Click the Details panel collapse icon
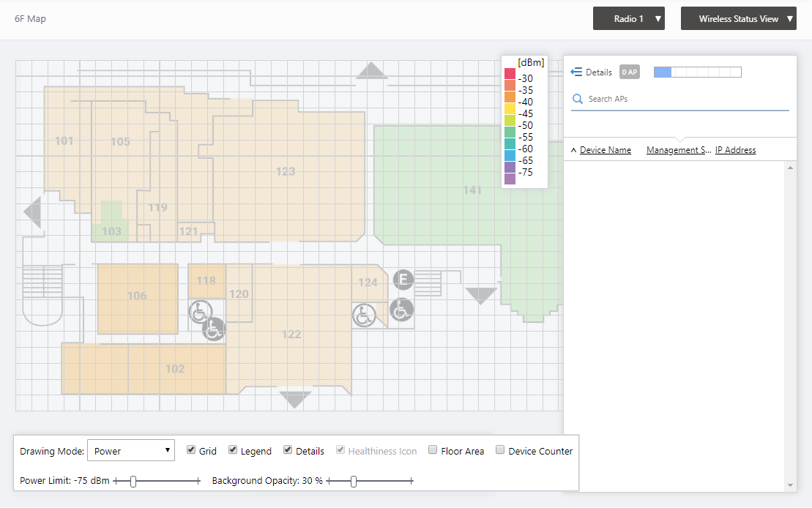The width and height of the screenshot is (812, 508). click(x=576, y=72)
